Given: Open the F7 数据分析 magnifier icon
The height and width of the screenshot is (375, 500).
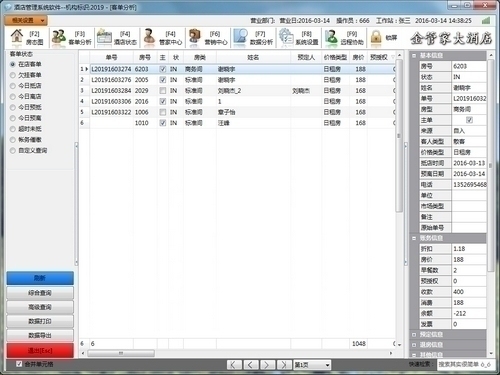Looking at the screenshot, I should [241, 38].
